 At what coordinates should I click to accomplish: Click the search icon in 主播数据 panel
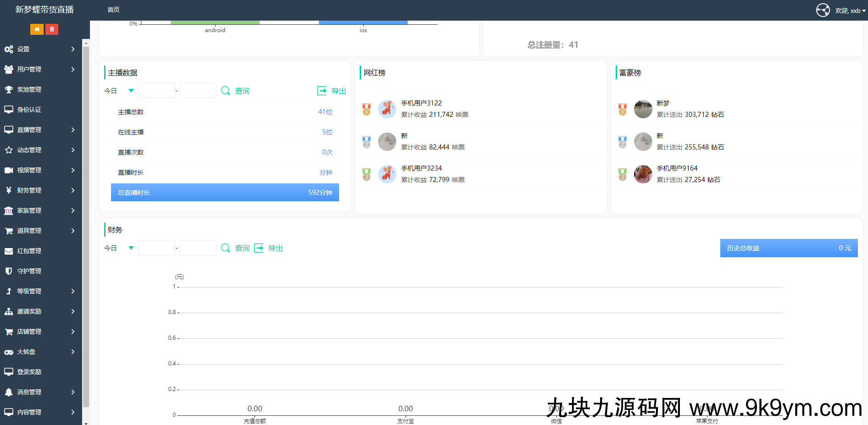225,91
